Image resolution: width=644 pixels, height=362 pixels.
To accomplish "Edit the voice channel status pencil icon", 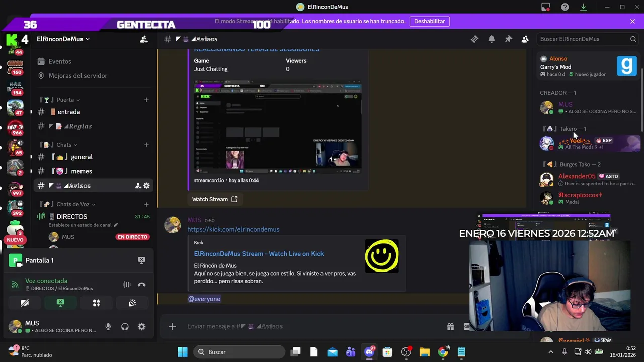I will [x=116, y=225].
